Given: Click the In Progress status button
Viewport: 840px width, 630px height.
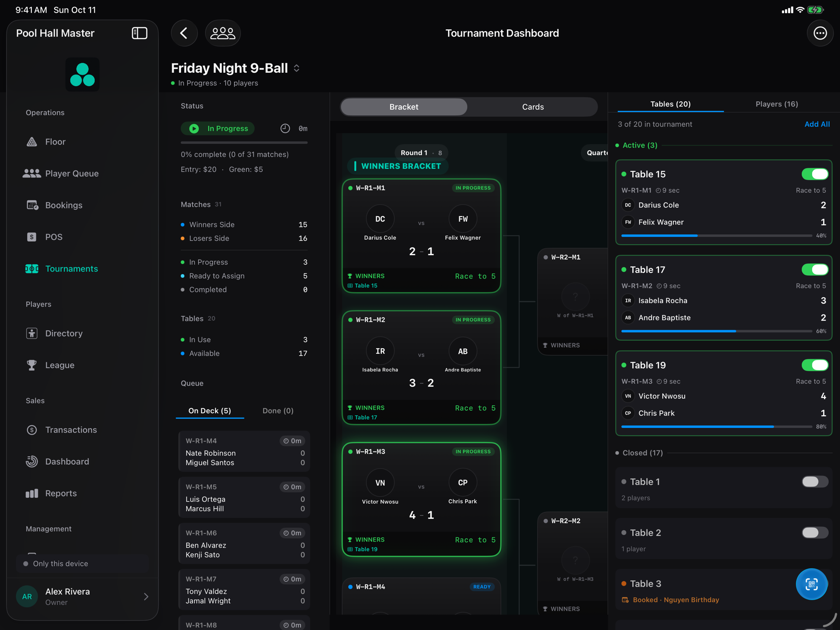Looking at the screenshot, I should pos(218,128).
